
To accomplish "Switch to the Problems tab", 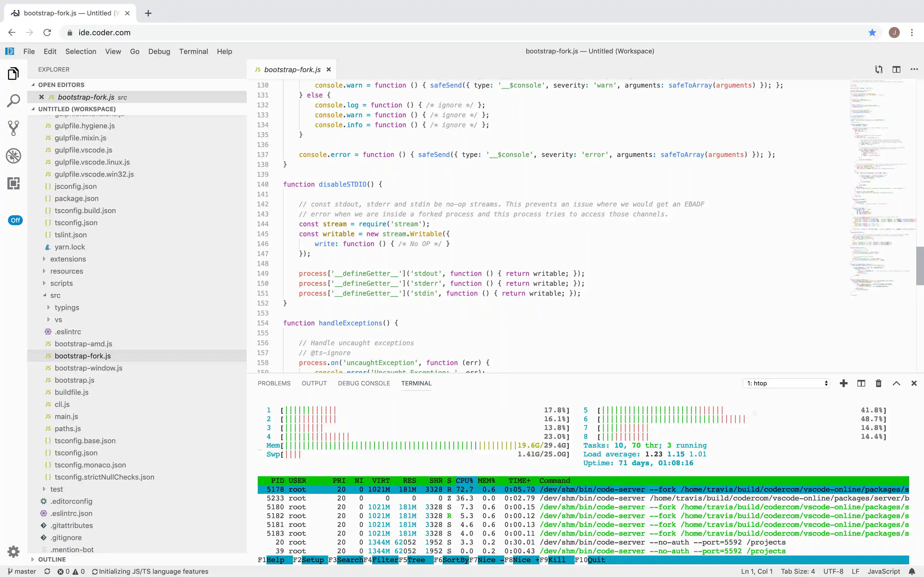I will coord(274,383).
